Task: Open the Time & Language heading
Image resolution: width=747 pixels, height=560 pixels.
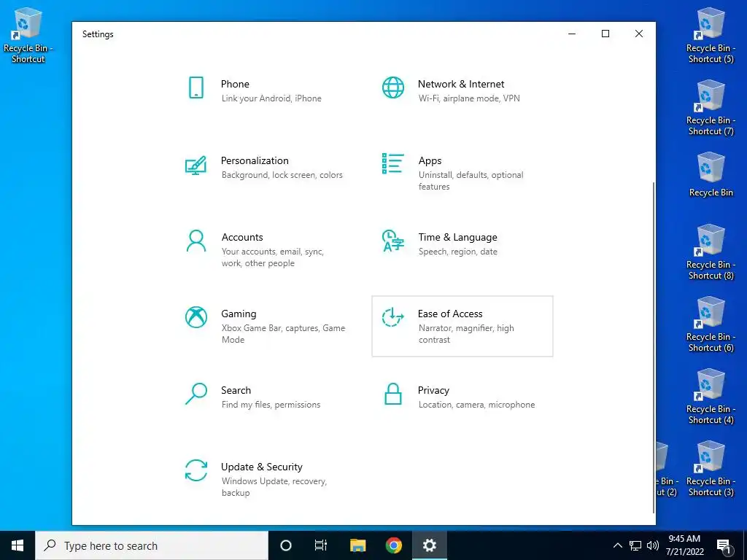Action: [x=458, y=237]
